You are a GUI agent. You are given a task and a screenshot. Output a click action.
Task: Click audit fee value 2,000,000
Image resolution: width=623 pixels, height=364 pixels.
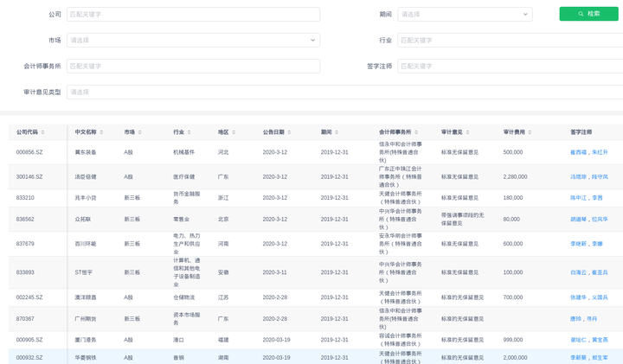tap(515, 358)
